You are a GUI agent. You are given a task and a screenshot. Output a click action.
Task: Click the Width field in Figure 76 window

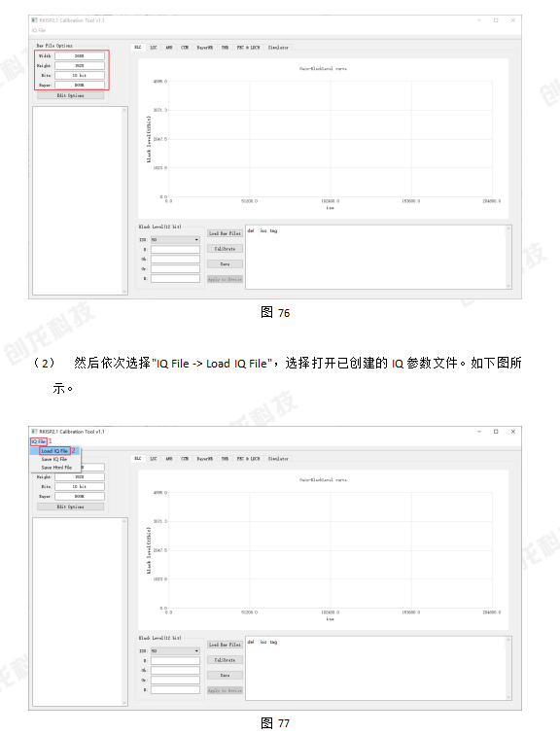pyautogui.click(x=79, y=55)
